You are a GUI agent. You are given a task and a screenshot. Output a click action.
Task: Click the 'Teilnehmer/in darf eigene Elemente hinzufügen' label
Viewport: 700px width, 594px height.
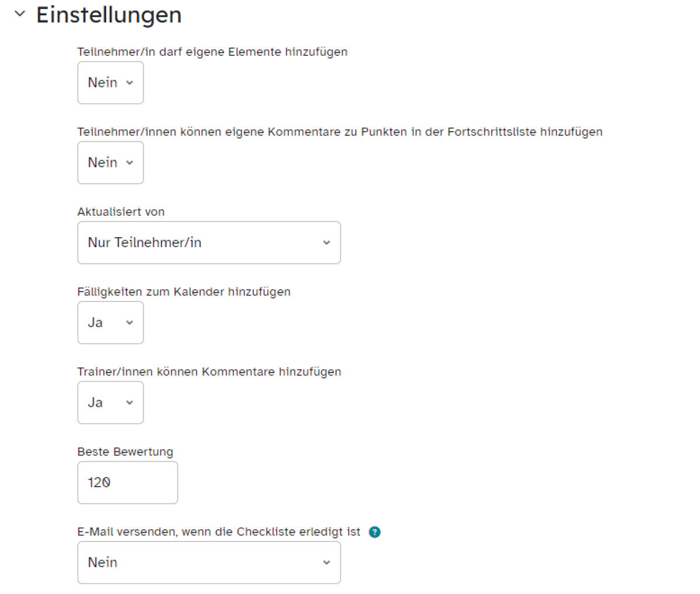(212, 52)
